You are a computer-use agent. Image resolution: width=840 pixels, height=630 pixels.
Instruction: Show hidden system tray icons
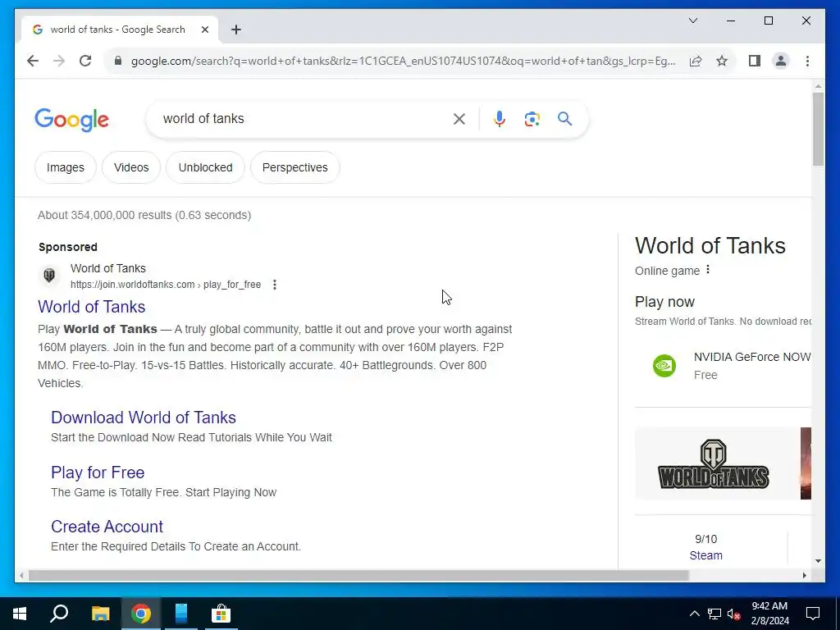(694, 614)
